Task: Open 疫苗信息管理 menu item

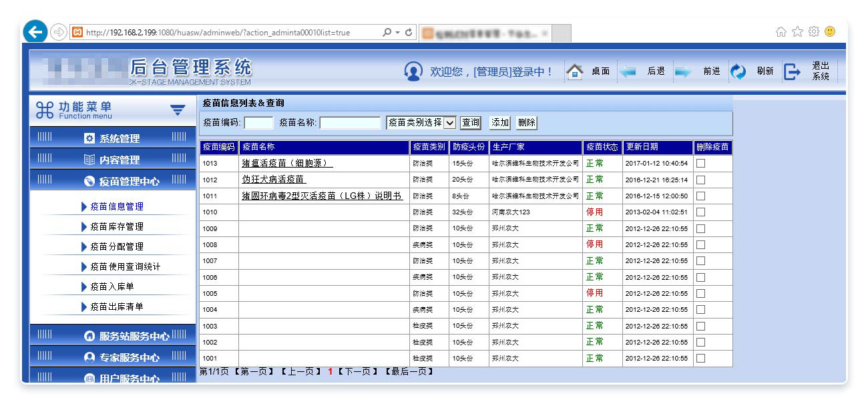Action: pos(117,206)
